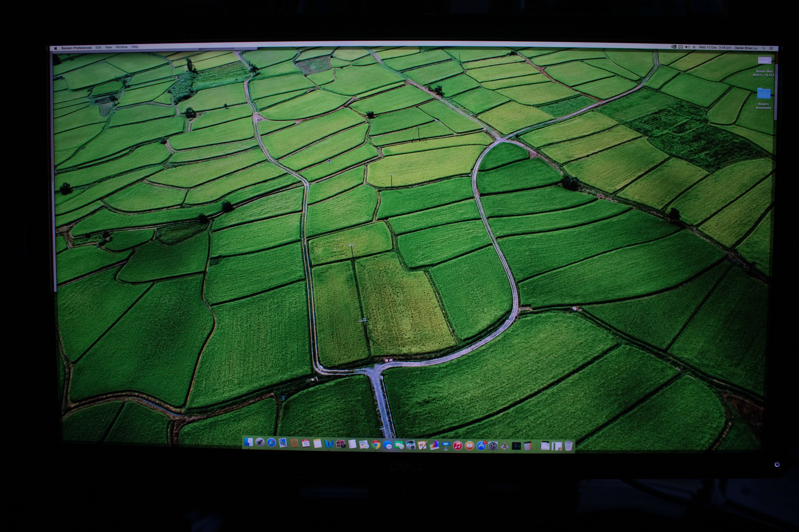
Task: Open Notification Center list icon
Action: click(x=771, y=49)
